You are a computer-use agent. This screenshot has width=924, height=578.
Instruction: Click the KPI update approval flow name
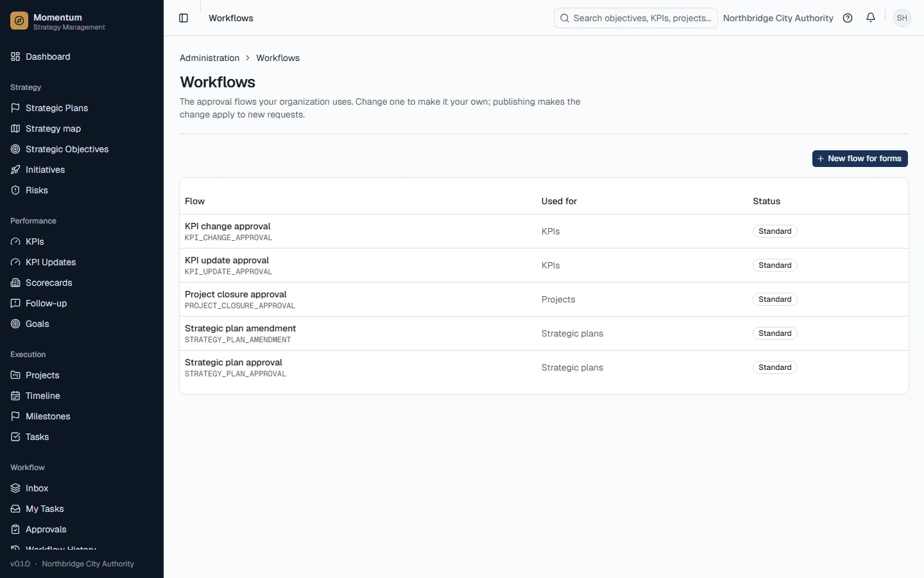coord(227,260)
